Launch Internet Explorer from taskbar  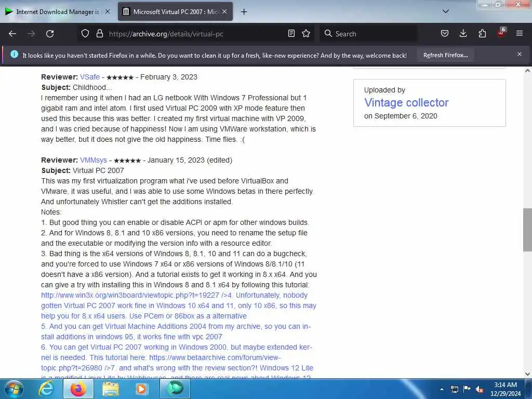click(46, 389)
